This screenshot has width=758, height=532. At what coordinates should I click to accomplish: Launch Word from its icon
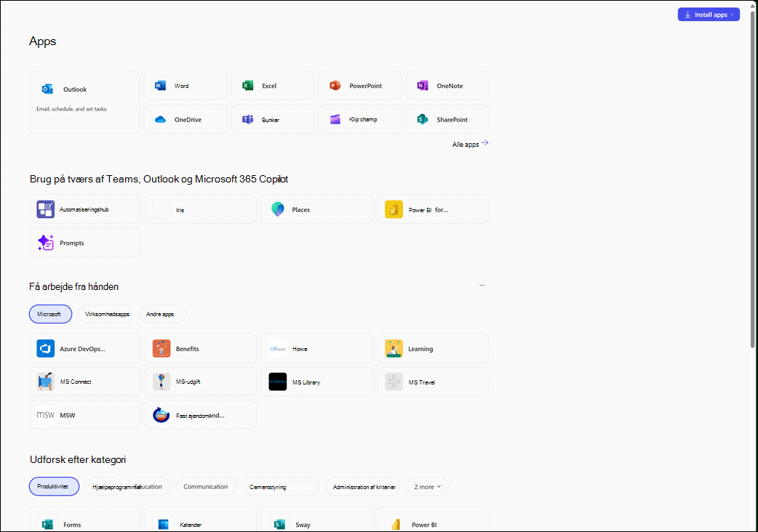pyautogui.click(x=160, y=86)
